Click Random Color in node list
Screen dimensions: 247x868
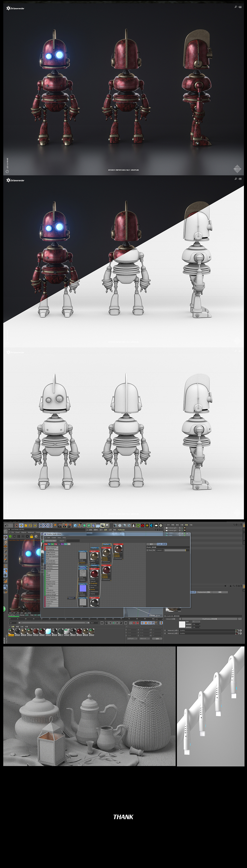click(x=52, y=582)
